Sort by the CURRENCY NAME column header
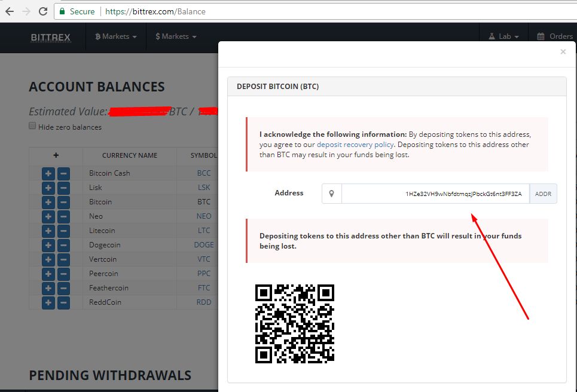The height and width of the screenshot is (392, 577). [130, 155]
